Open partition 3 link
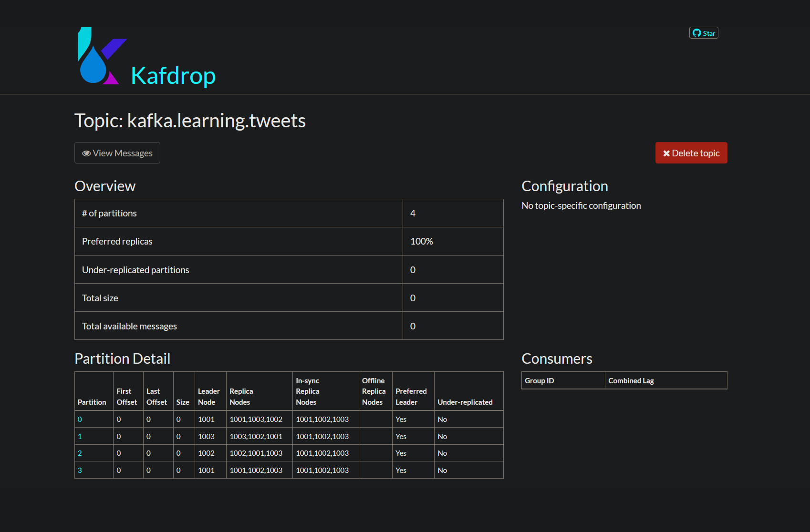 [80, 471]
